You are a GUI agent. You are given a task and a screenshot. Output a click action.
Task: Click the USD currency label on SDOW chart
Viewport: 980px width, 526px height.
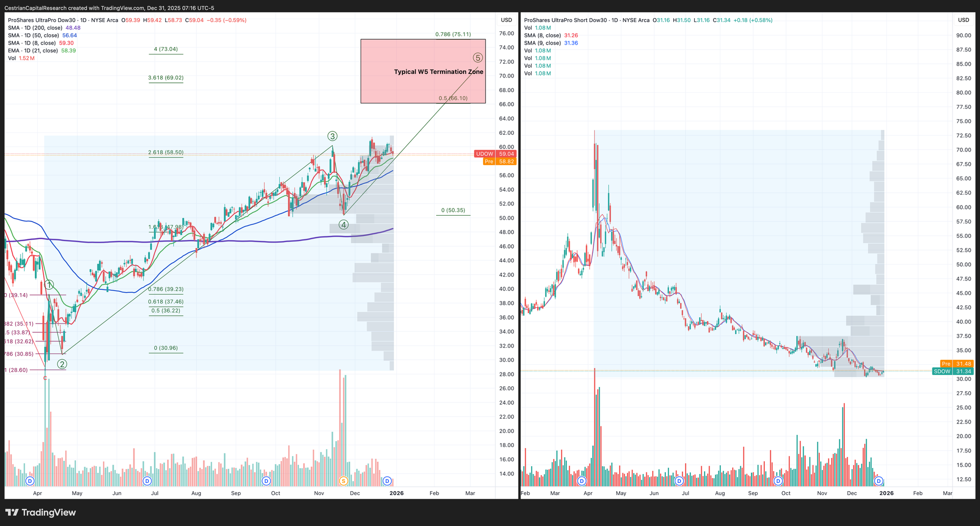963,20
